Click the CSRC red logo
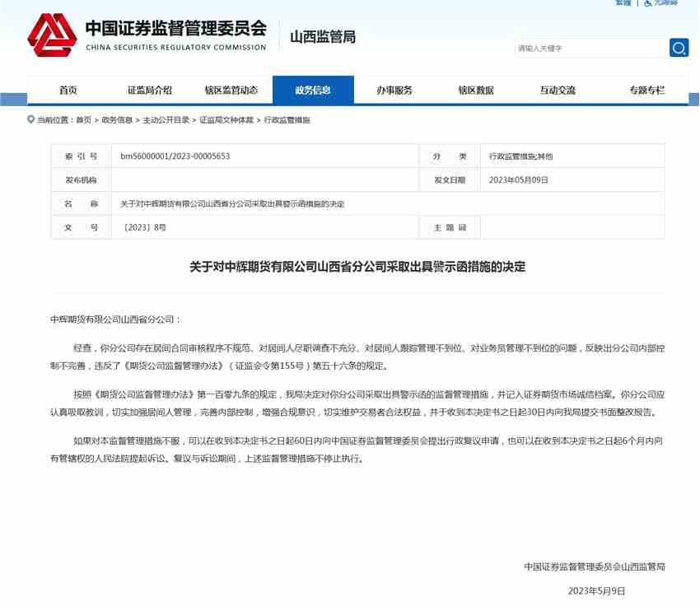The image size is (700, 606). [x=52, y=35]
